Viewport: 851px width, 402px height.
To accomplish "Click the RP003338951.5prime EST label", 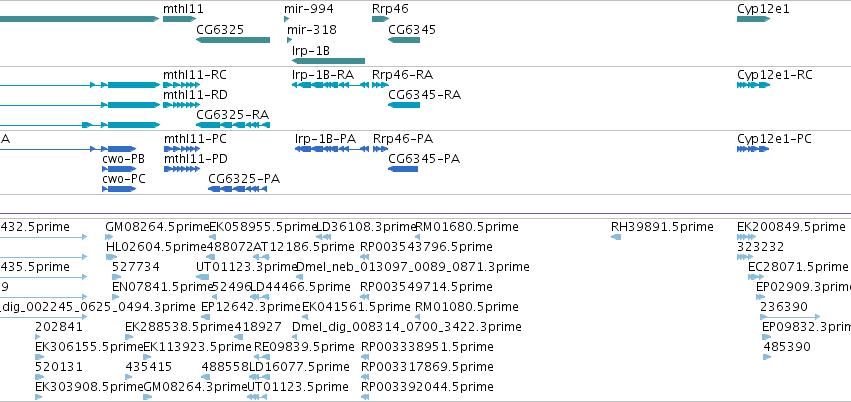I will (427, 347).
